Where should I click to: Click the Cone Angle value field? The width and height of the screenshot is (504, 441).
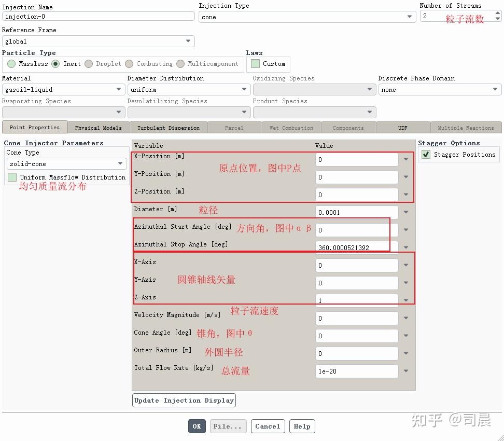[357, 336]
